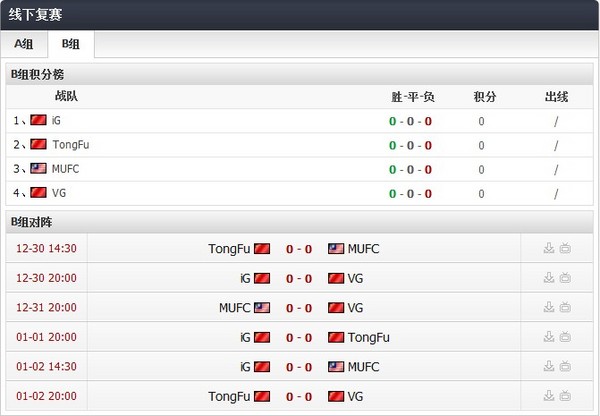Screen dimensions: 600x416
Task: Open iG team in standings table
Action: [57, 121]
